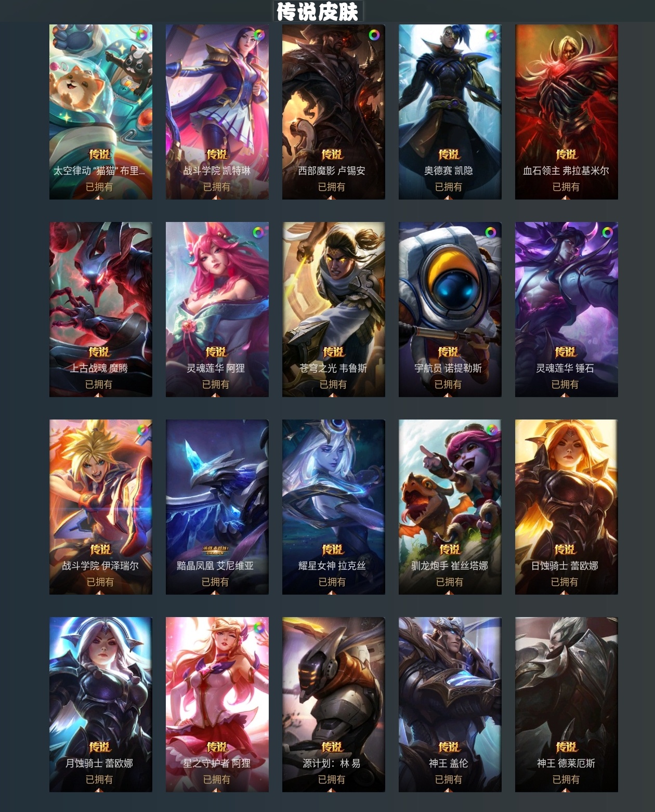
Task: Click chroma wheel on 宇航员 诺提勒斯 card
Action: tap(491, 232)
